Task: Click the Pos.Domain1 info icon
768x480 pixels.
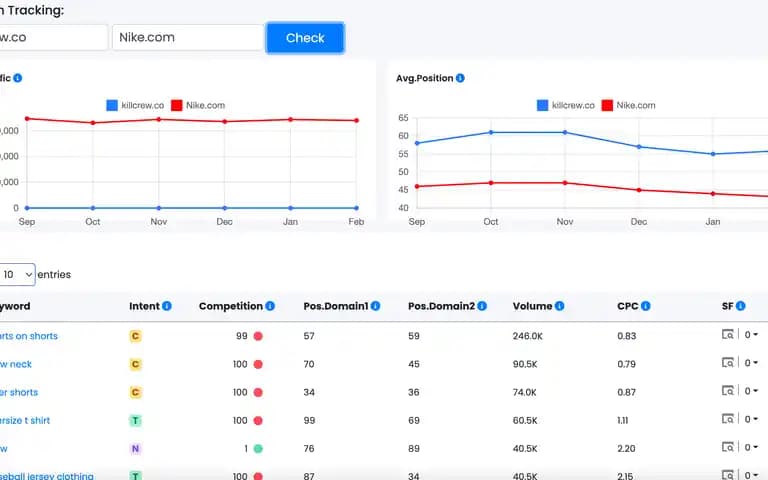Action: point(376,306)
